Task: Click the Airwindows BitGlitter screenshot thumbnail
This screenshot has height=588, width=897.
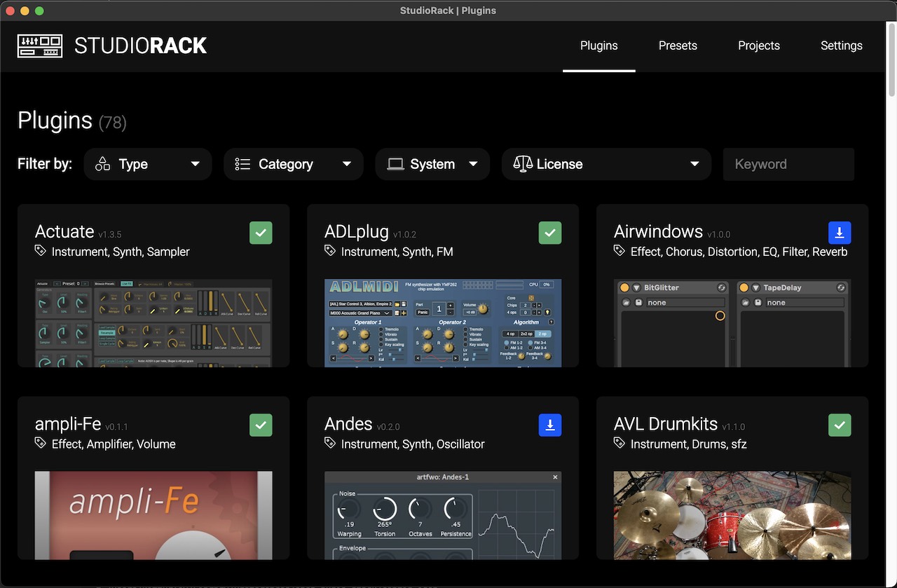Action: coord(732,323)
